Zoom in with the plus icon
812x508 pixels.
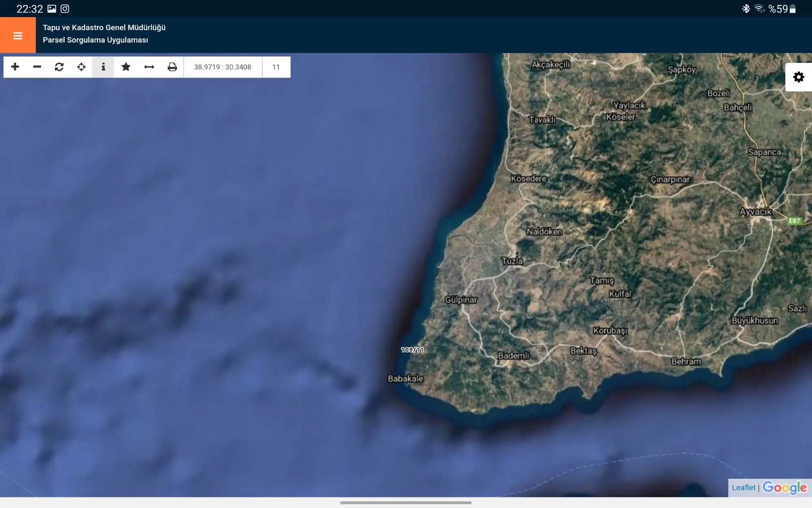15,67
